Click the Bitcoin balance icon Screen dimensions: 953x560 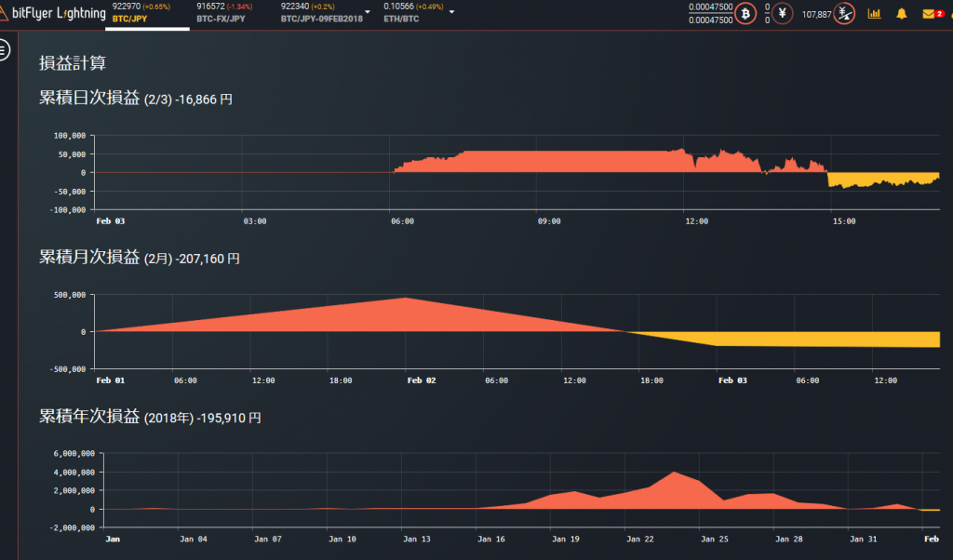click(x=745, y=14)
